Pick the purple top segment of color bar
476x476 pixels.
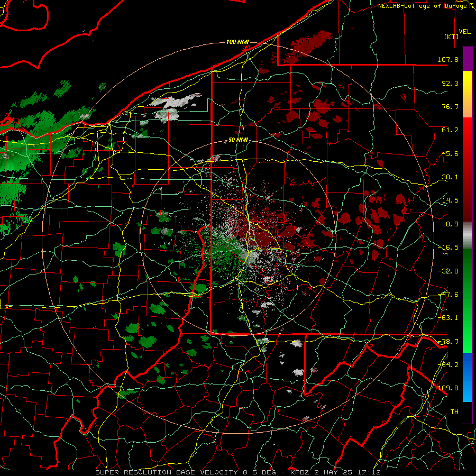click(x=467, y=59)
